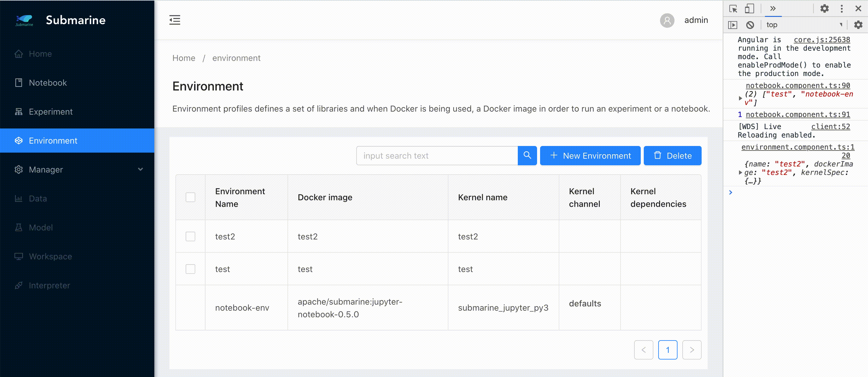Click the New Environment button
868x377 pixels.
(x=590, y=155)
